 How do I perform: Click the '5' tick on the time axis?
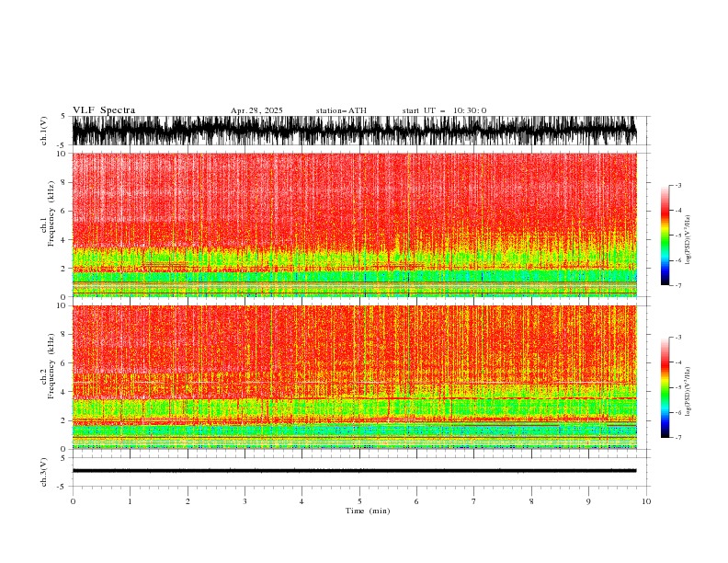(x=359, y=501)
